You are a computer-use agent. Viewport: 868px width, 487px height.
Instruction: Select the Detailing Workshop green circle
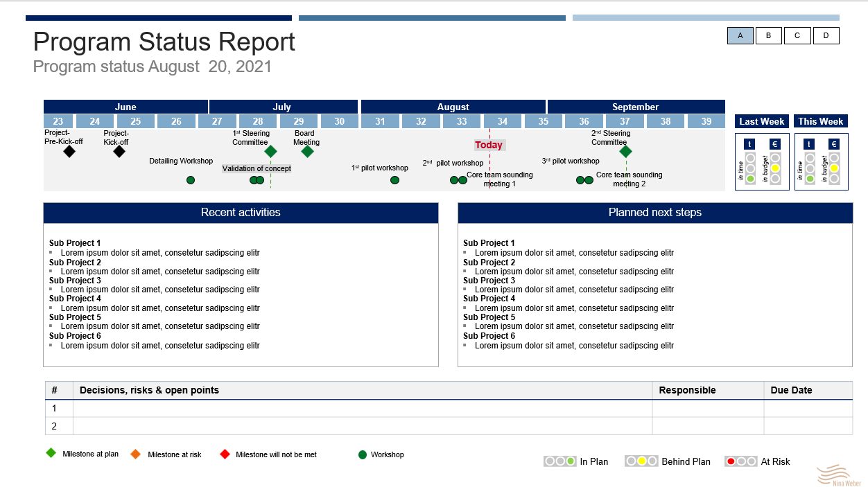click(x=191, y=180)
